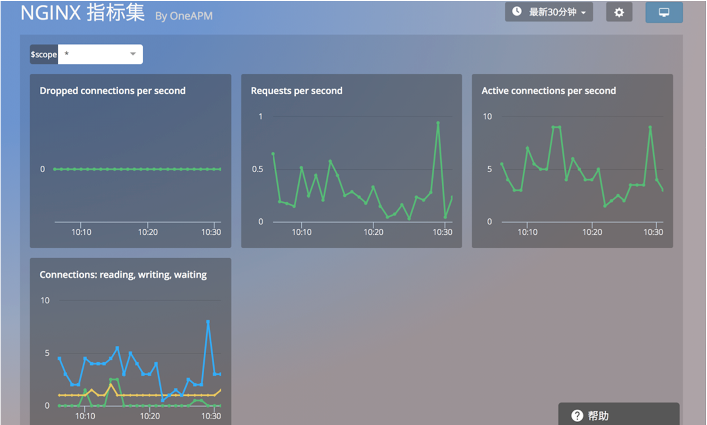Click the monitor display mode button
The image size is (707, 425).
[x=664, y=13]
